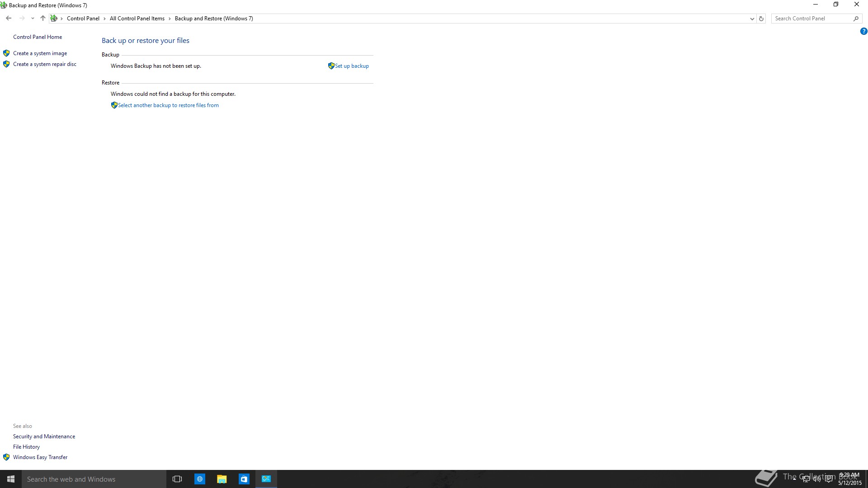The height and width of the screenshot is (488, 868).
Task: Click shield icon beside Windows Easy Transfer
Action: pos(6,457)
